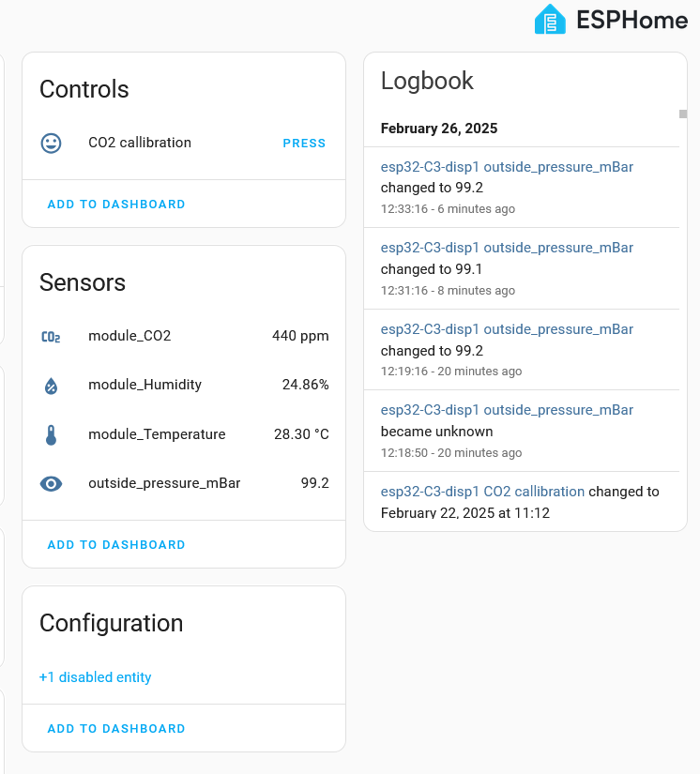This screenshot has height=774, width=700.
Task: Click the ESPHome logo icon
Action: point(550,20)
